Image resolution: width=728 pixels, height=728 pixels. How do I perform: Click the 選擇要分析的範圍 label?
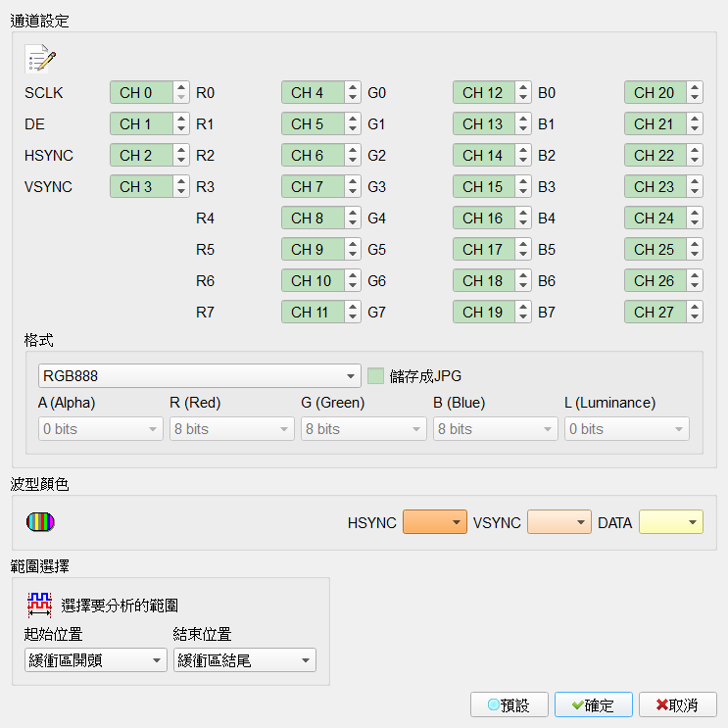[120, 605]
